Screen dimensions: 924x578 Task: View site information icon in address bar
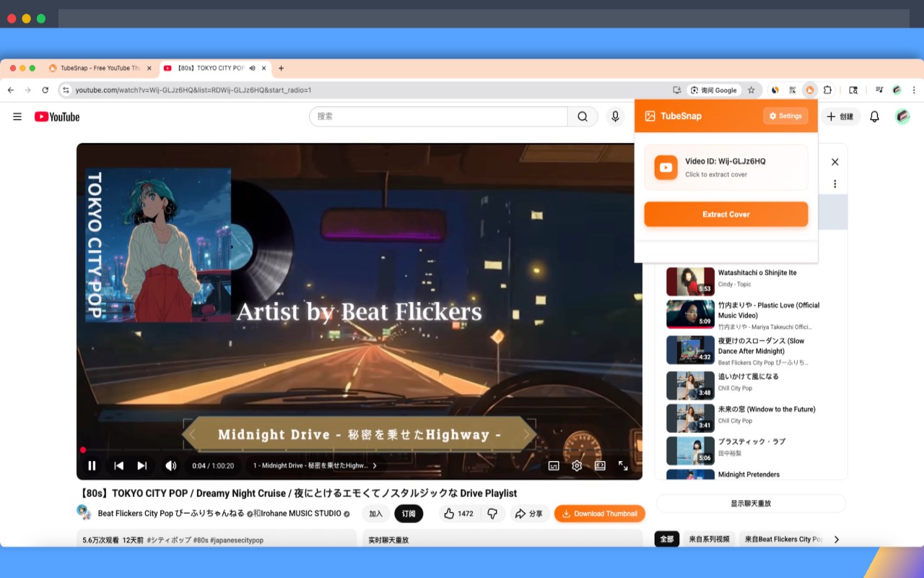(x=66, y=90)
